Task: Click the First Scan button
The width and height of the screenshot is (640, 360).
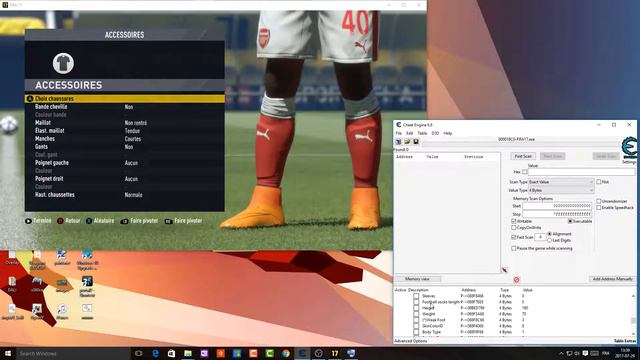Action: (x=523, y=156)
